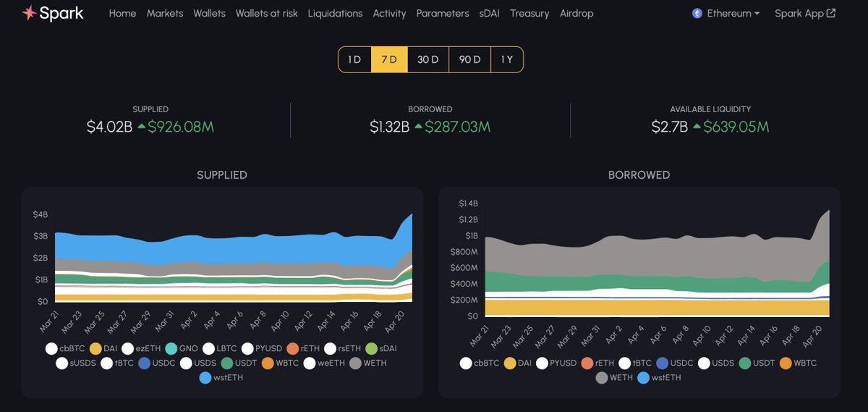Toggle wstETH series in Borrowed legend

(659, 377)
